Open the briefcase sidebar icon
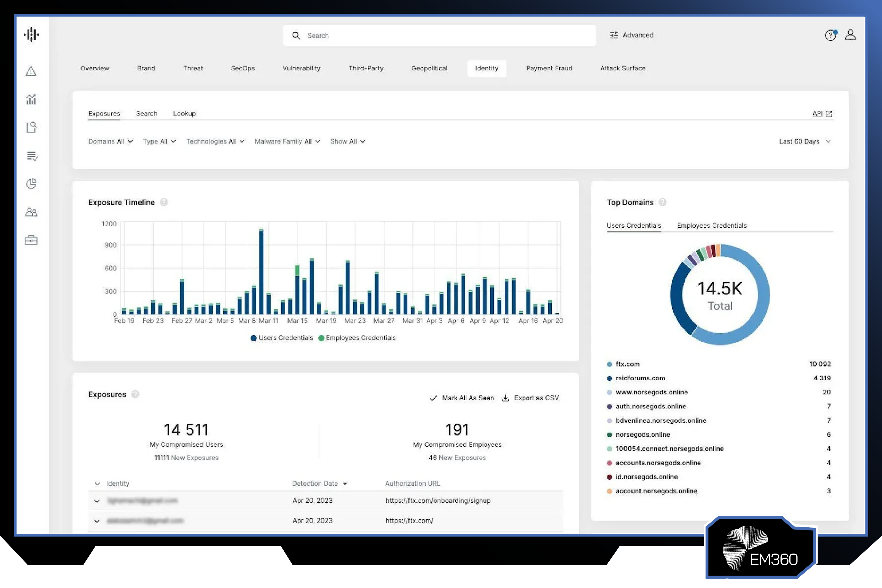The image size is (882, 588). (x=31, y=240)
